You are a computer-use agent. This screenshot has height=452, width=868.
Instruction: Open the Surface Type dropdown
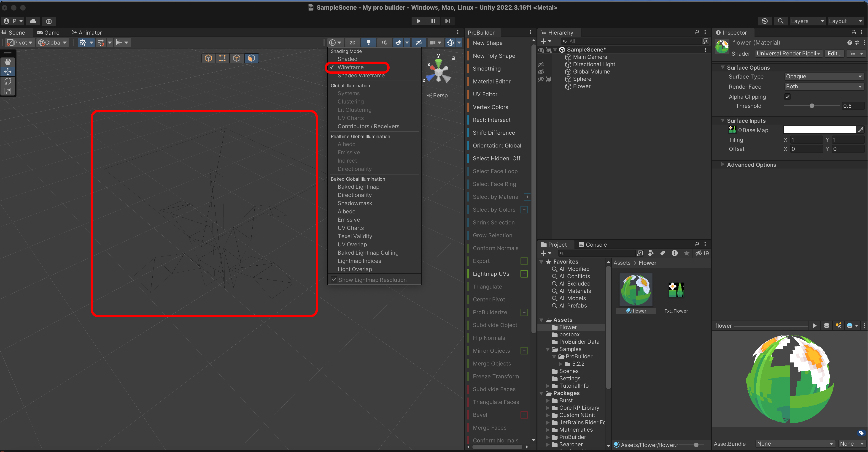[823, 76]
